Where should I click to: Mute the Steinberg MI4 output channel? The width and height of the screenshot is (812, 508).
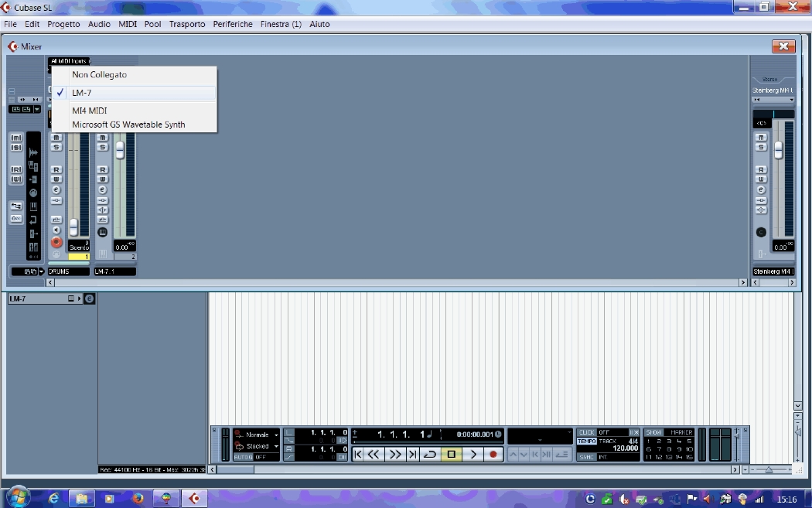pyautogui.click(x=761, y=138)
